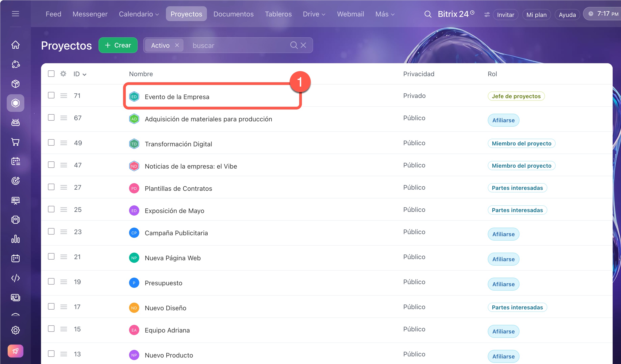The height and width of the screenshot is (364, 621).
Task: Sort by the Nombre column header
Action: tap(141, 74)
